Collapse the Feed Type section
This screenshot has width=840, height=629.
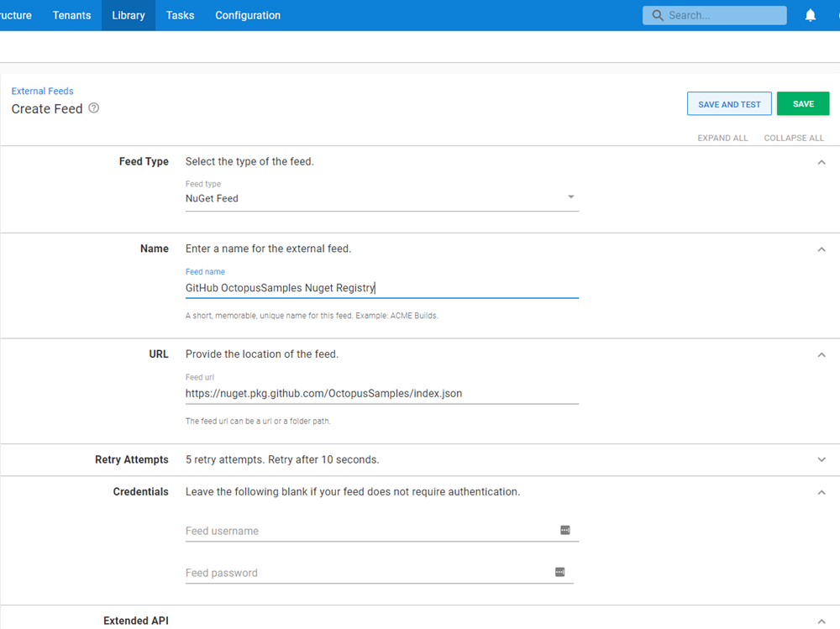(x=822, y=161)
